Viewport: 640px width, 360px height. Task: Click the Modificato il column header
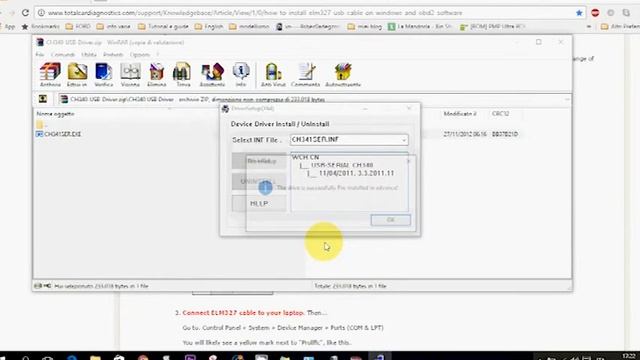click(x=460, y=114)
